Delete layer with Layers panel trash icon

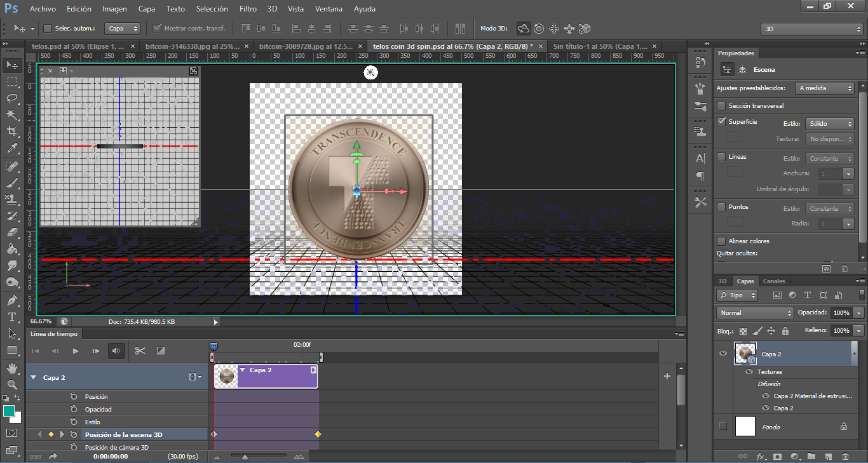[845, 456]
